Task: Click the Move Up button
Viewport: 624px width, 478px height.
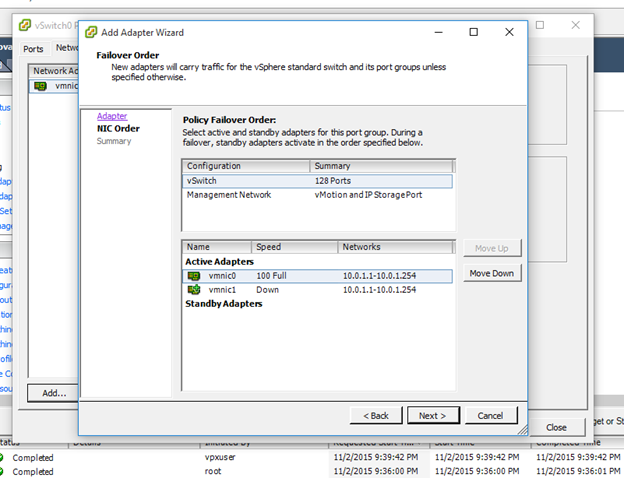Action: coord(492,248)
